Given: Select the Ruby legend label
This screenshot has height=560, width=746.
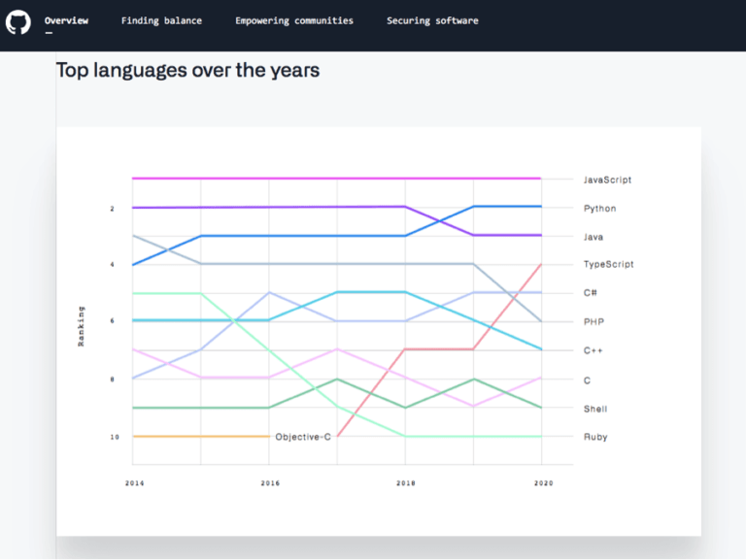Looking at the screenshot, I should tap(595, 437).
